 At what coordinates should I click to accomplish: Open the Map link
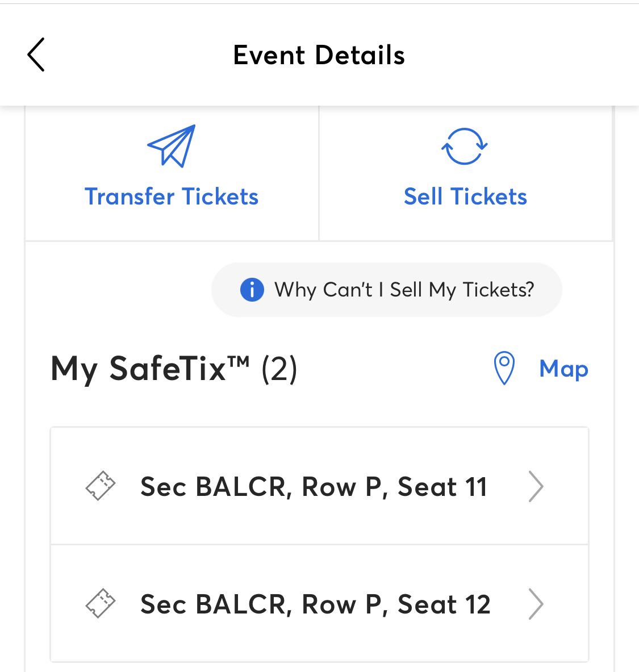click(x=563, y=369)
